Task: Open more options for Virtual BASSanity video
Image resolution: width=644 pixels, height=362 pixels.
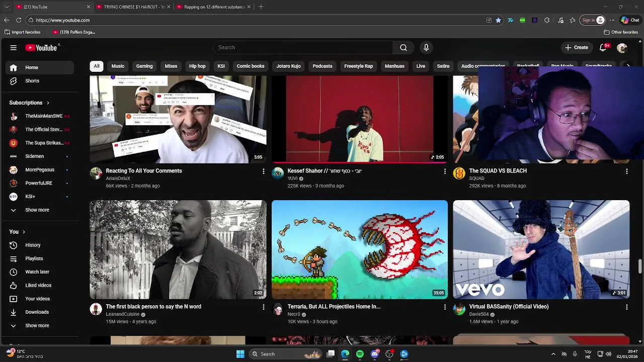Action: pos(626,307)
